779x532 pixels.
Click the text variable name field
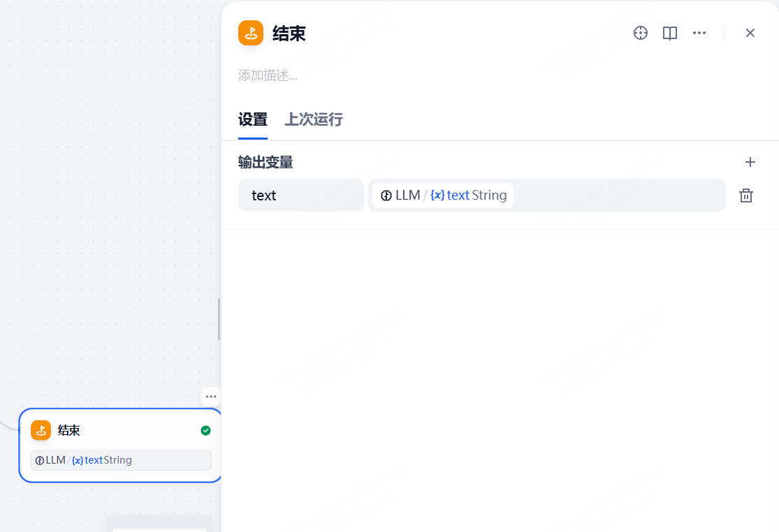[x=300, y=195]
